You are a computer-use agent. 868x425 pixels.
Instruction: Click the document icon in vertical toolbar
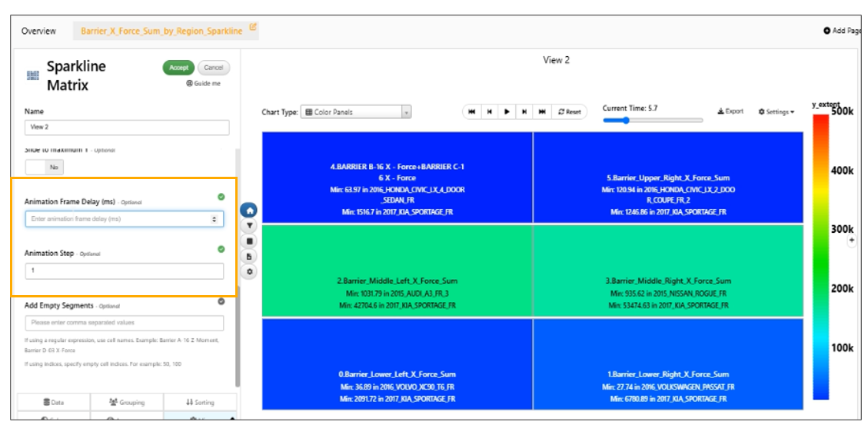(x=250, y=257)
